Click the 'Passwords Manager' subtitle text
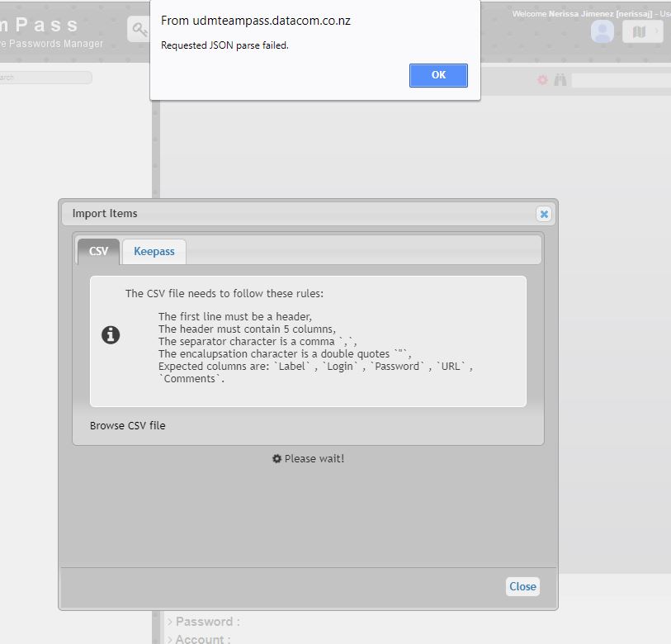 click(55, 44)
